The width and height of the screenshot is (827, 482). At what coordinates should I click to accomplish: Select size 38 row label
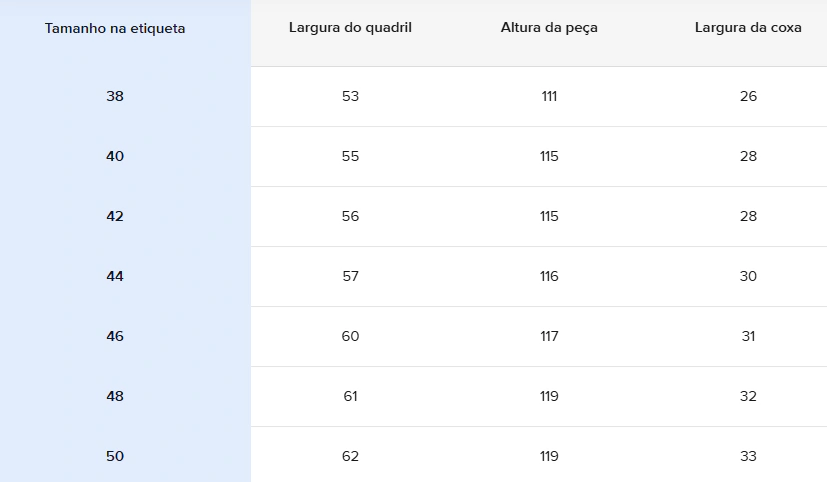pyautogui.click(x=115, y=97)
